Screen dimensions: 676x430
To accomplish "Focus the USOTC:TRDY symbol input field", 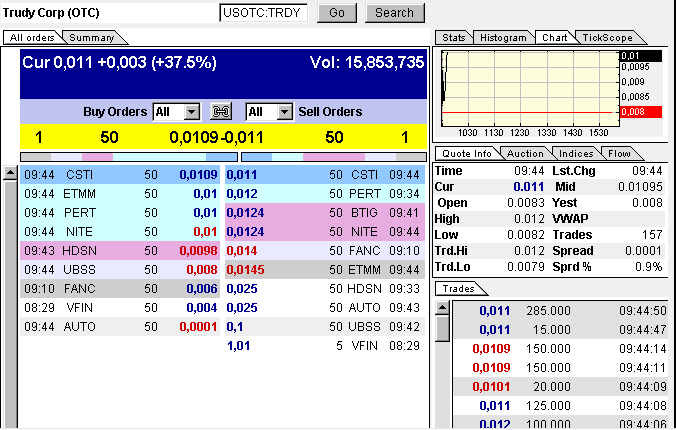I will [263, 13].
